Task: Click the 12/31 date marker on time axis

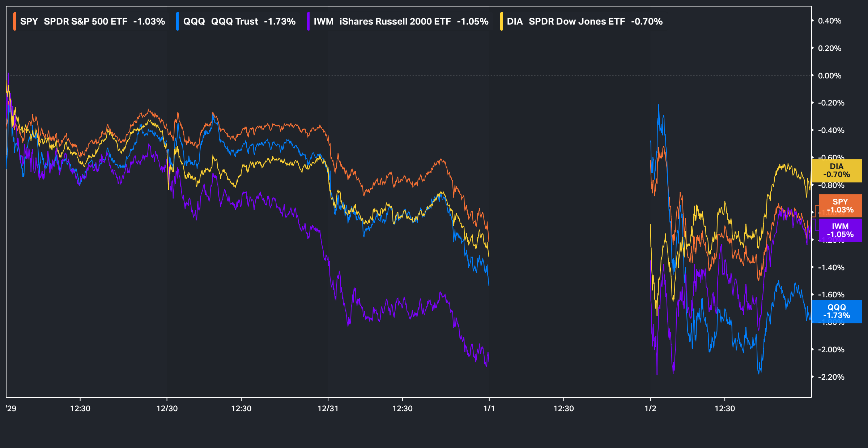Action: (328, 409)
